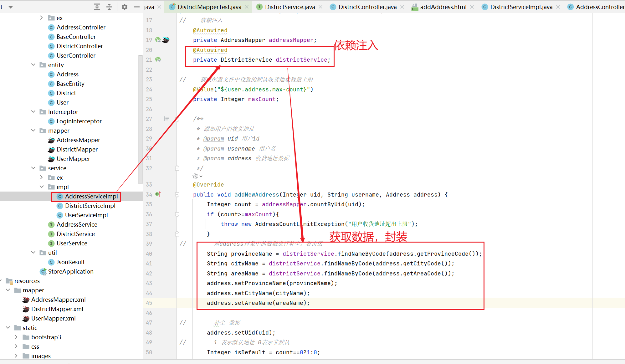Click Collapse All icon in project panel
Image resolution: width=625 pixels, height=364 pixels.
click(x=109, y=7)
